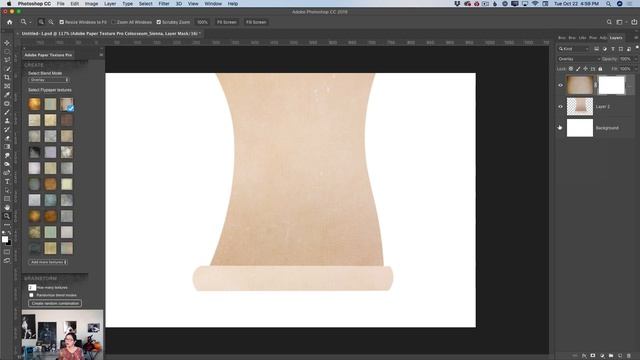Screen dimensions: 640x360
Task: Select the Eraser tool
Action: coord(7,138)
